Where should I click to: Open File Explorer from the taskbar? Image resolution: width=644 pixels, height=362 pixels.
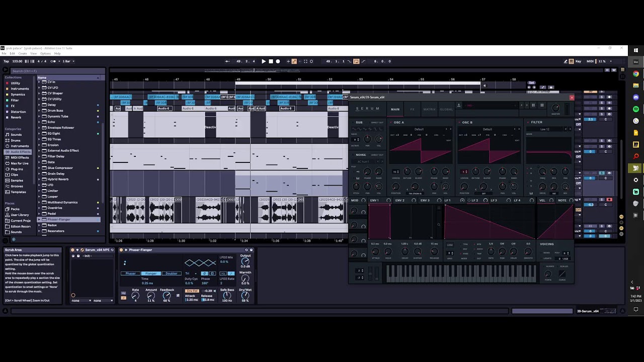click(x=636, y=85)
